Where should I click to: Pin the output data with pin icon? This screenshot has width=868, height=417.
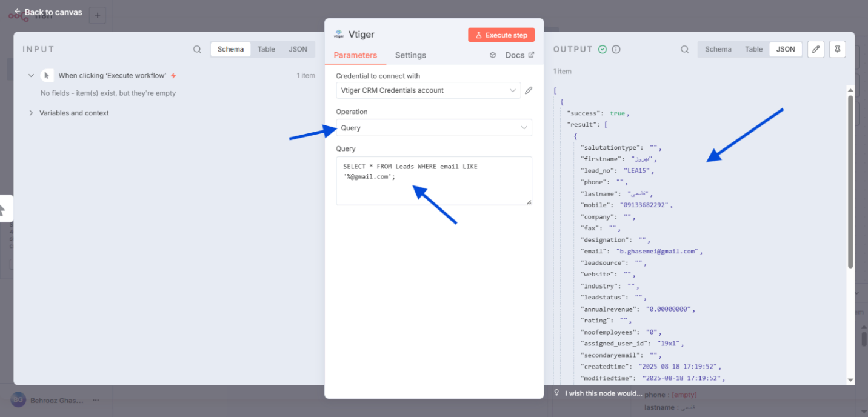(837, 50)
